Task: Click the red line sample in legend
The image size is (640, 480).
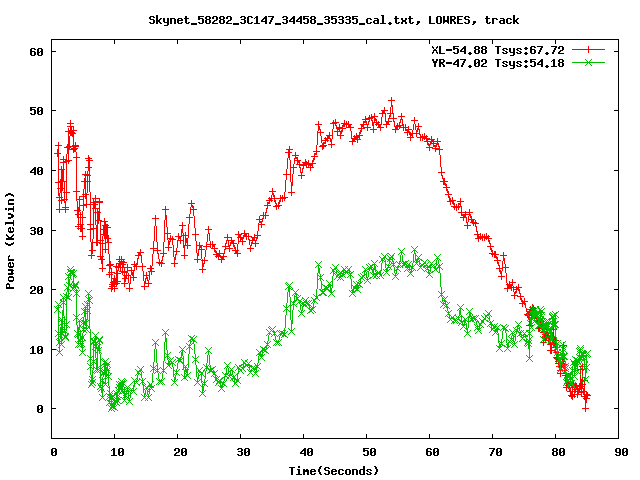Action: coord(588,50)
